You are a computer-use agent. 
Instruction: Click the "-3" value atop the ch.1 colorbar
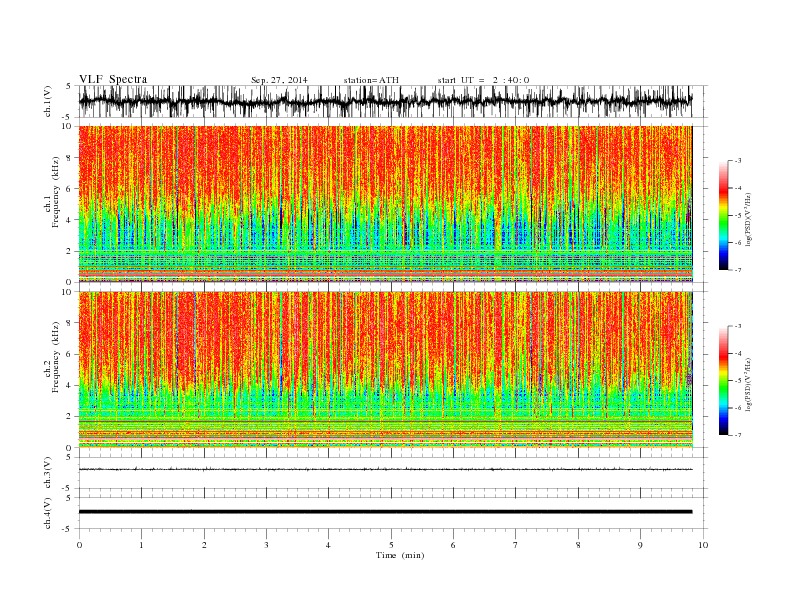click(738, 161)
